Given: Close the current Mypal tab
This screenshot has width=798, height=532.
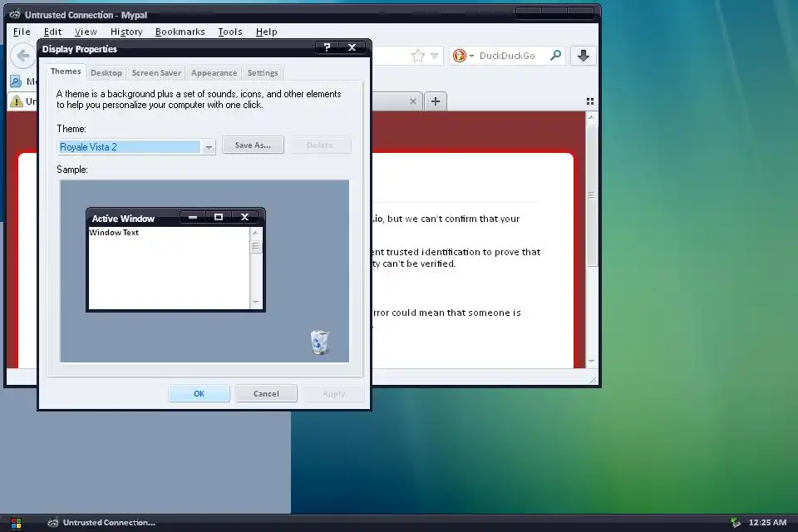Looking at the screenshot, I should 413,101.
